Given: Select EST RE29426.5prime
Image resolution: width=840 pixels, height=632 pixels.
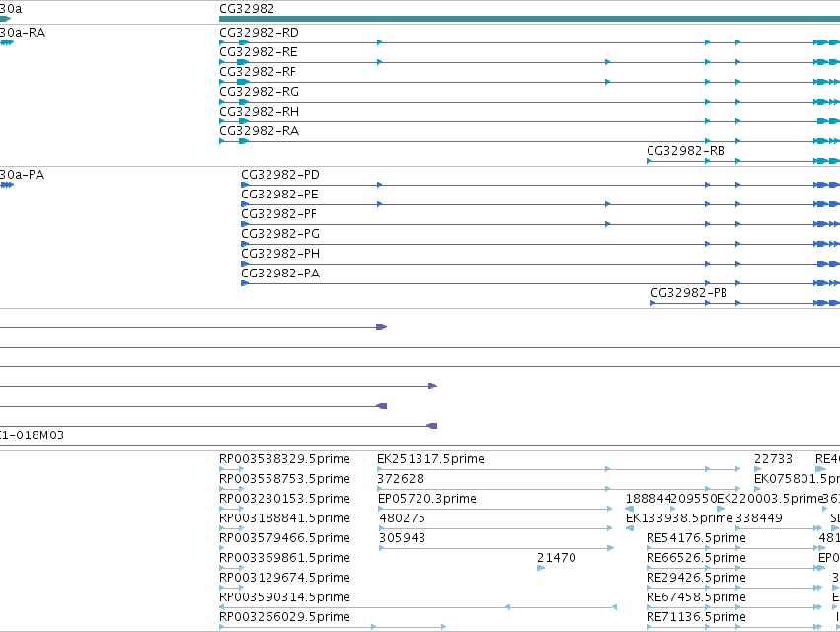Looking at the screenshot, I should (x=697, y=578).
